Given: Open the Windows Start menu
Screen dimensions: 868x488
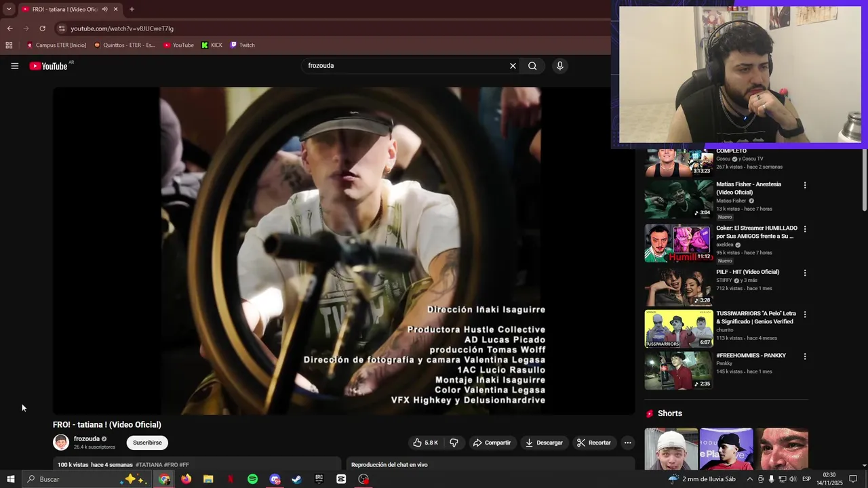Looking at the screenshot, I should tap(10, 479).
